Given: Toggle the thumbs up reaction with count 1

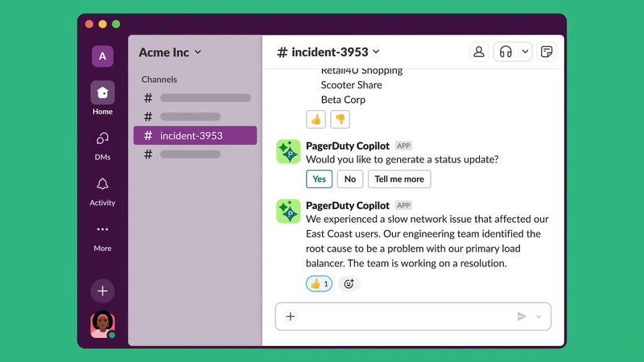Looking at the screenshot, I should (x=319, y=284).
